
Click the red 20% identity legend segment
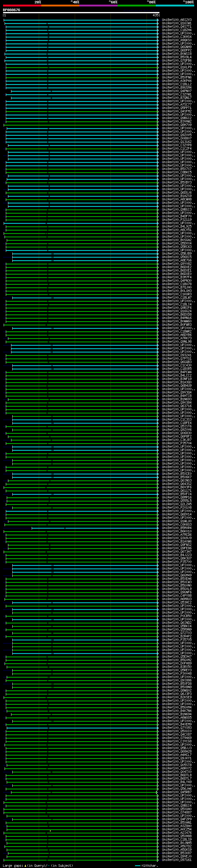point(22,6)
